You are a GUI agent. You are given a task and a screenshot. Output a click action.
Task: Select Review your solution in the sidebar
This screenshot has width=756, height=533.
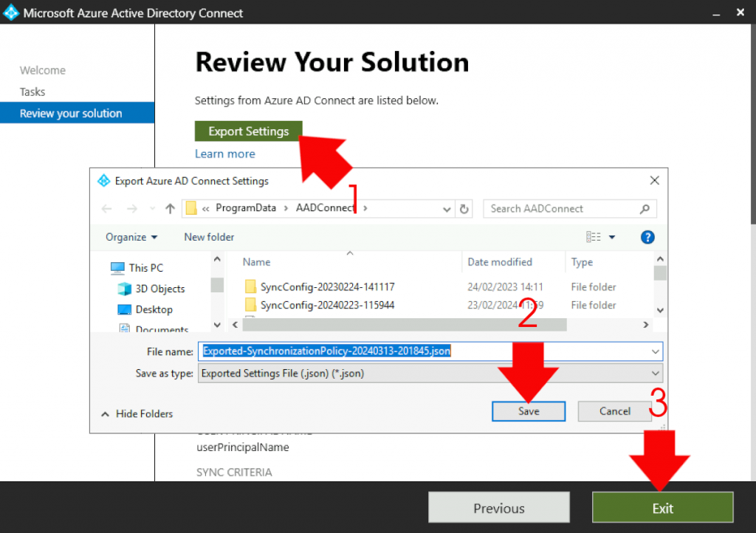pos(70,113)
